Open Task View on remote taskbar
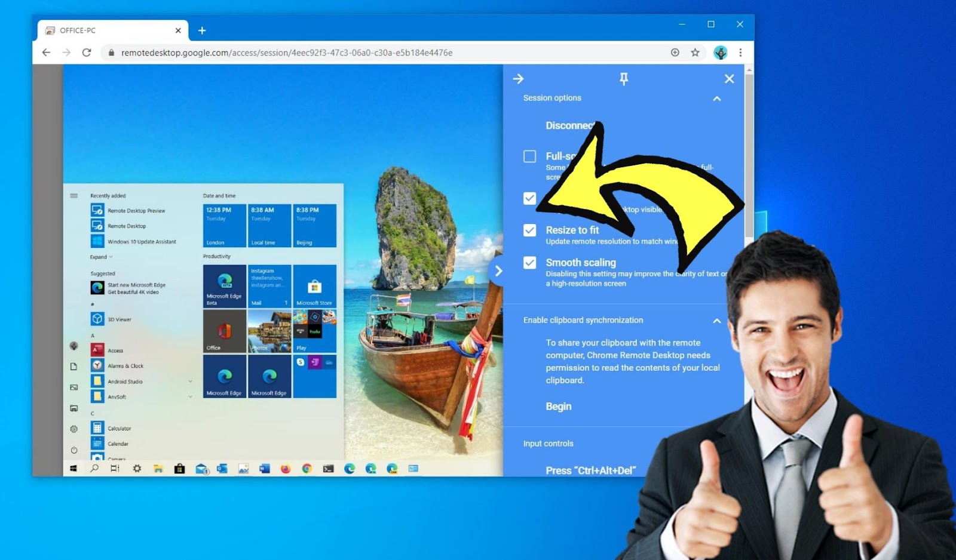Screen dimensions: 956x560 pos(115,469)
